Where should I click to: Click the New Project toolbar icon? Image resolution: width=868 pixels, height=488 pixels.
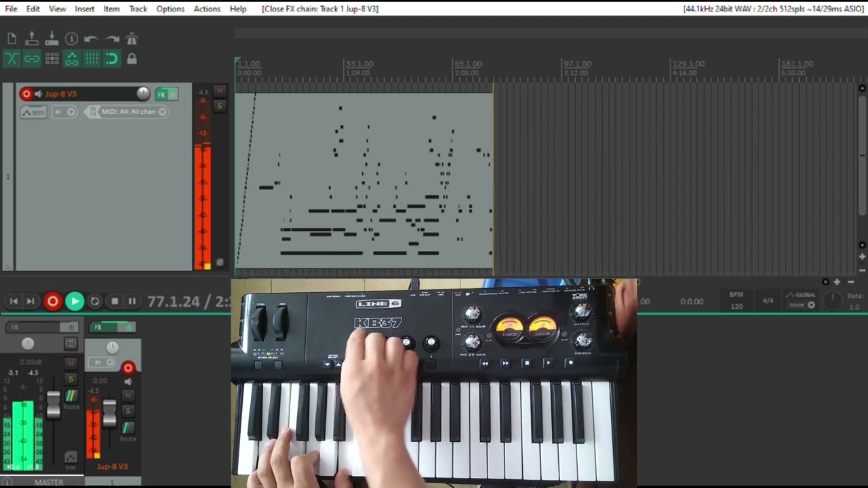pyautogui.click(x=12, y=39)
